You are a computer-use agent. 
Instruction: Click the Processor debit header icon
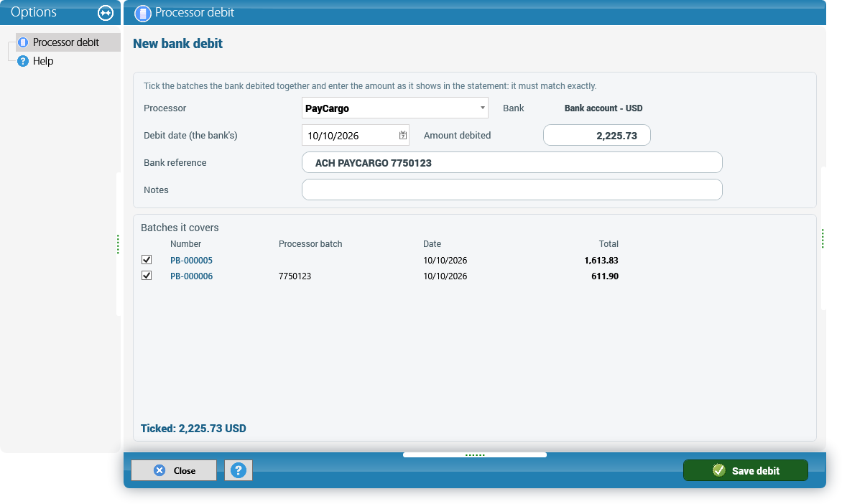tap(142, 14)
